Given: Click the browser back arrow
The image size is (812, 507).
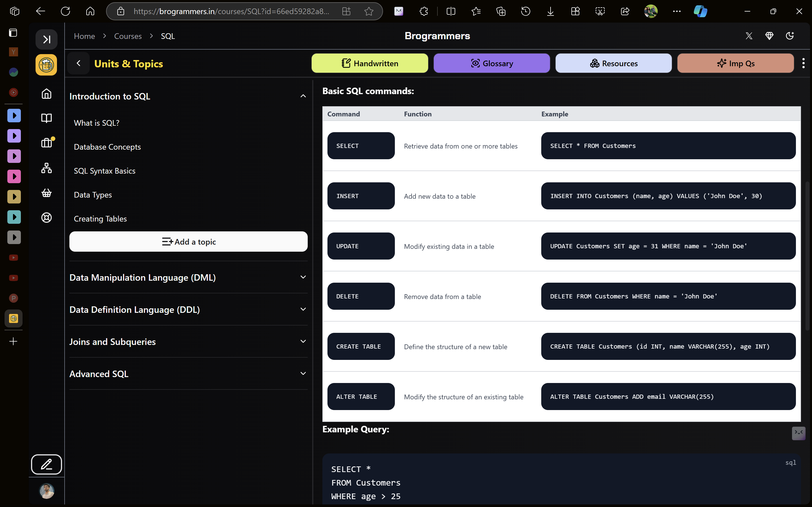Looking at the screenshot, I should pos(41,11).
